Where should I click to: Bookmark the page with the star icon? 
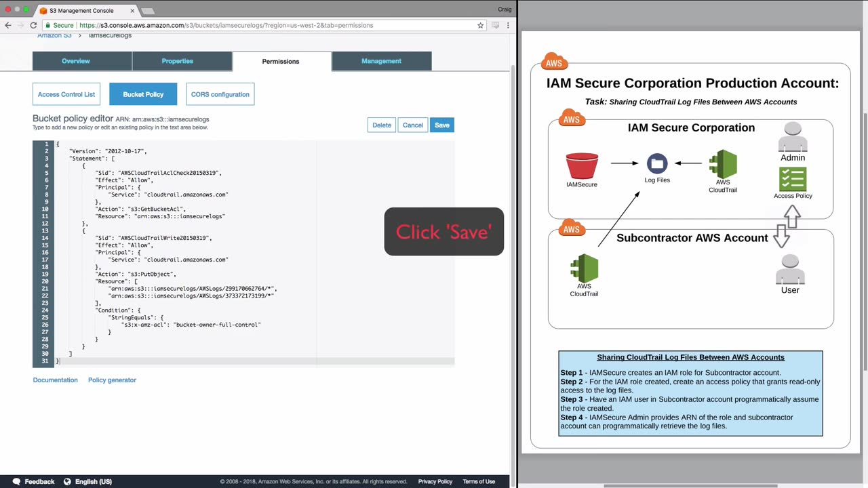481,25
